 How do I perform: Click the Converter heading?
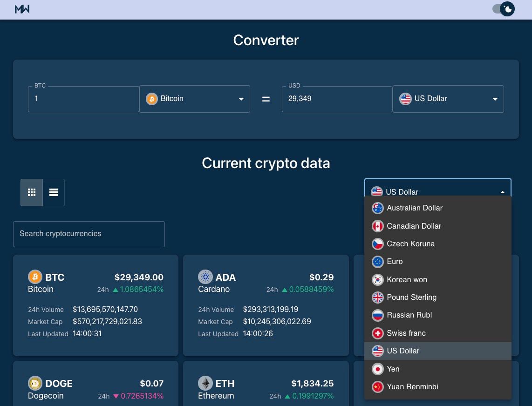click(266, 41)
